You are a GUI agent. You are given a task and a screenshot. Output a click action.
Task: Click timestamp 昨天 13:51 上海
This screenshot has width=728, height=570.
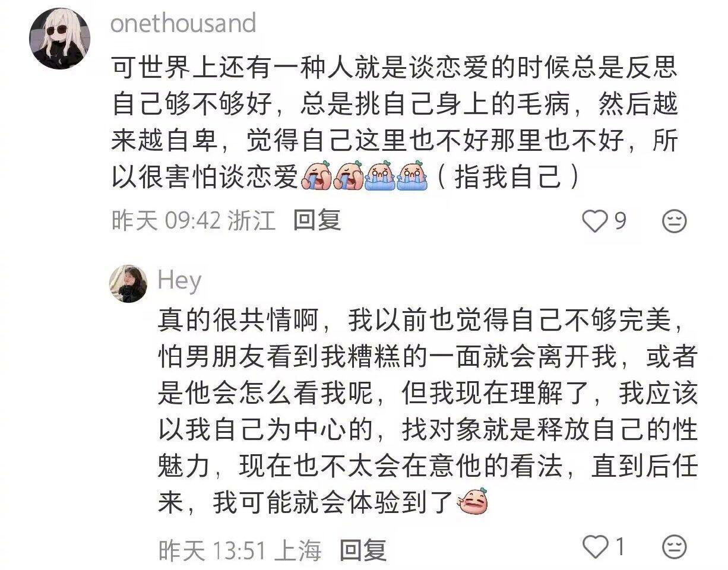240,550
